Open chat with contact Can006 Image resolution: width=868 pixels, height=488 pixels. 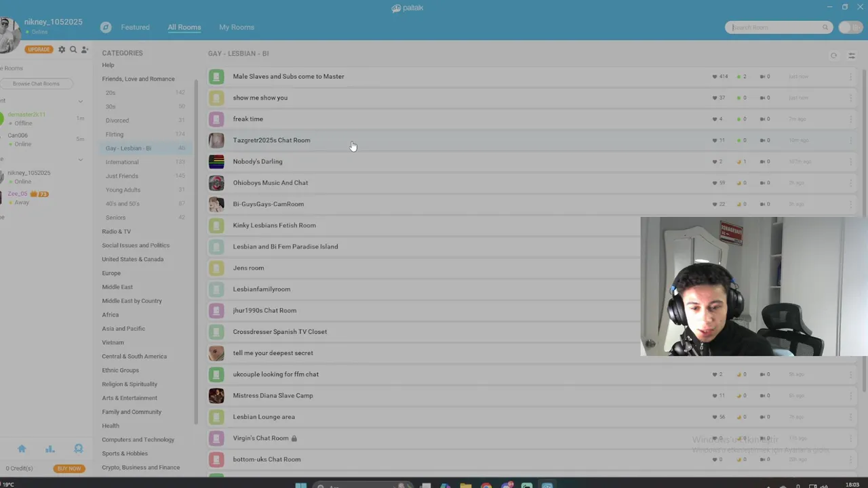tap(18, 136)
